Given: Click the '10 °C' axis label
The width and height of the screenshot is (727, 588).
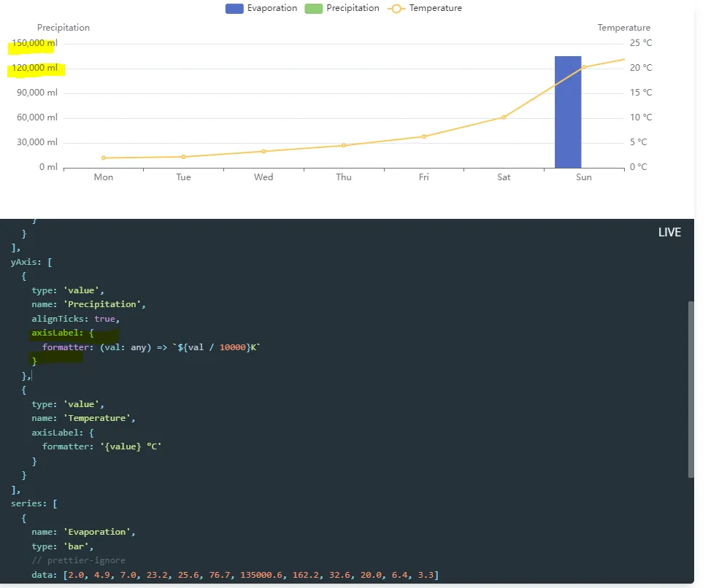Looking at the screenshot, I should click(x=641, y=117).
